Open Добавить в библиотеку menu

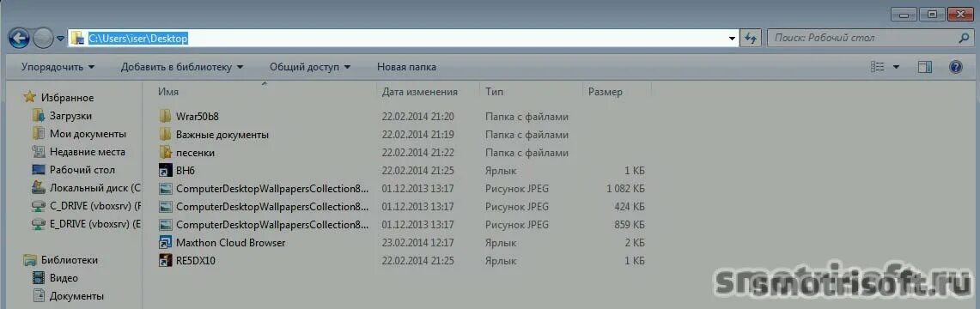[182, 67]
